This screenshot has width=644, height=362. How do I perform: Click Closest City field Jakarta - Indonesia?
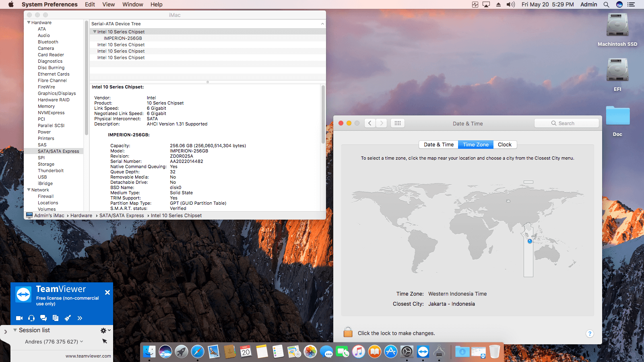click(x=452, y=304)
